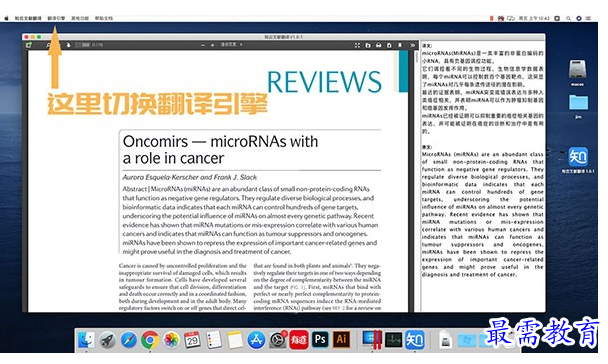Open Parallels Desktop from the dock
The height and width of the screenshot is (364, 608).
click(x=371, y=340)
